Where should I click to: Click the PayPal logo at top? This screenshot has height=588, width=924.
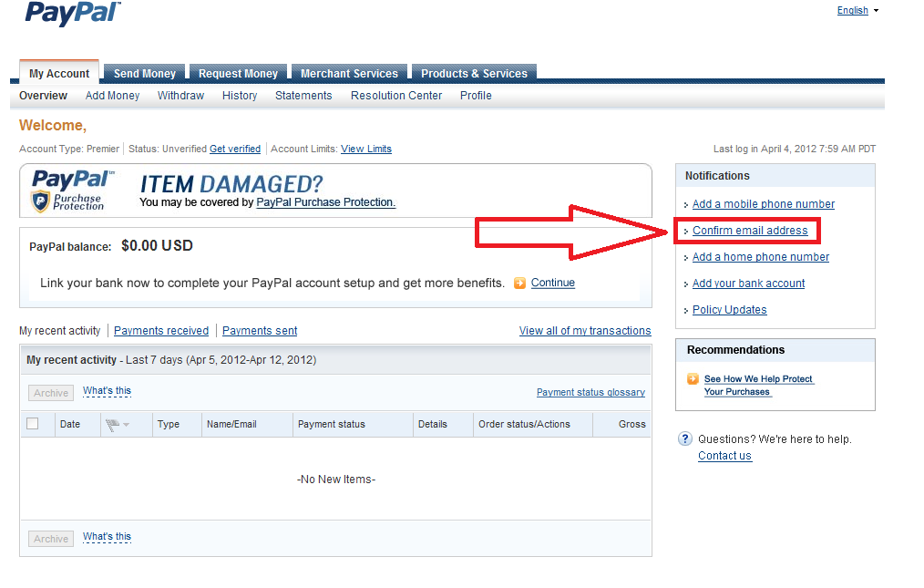click(x=73, y=13)
